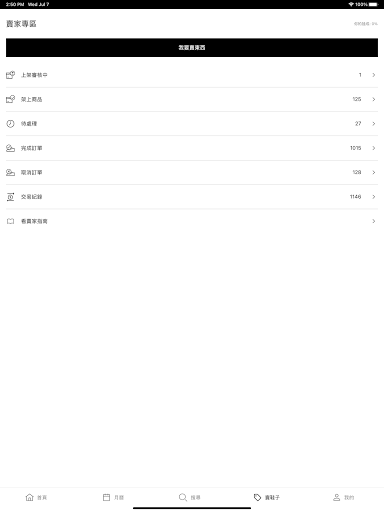Switch to the home tab
This screenshot has height=512, width=384.
pos(36,497)
